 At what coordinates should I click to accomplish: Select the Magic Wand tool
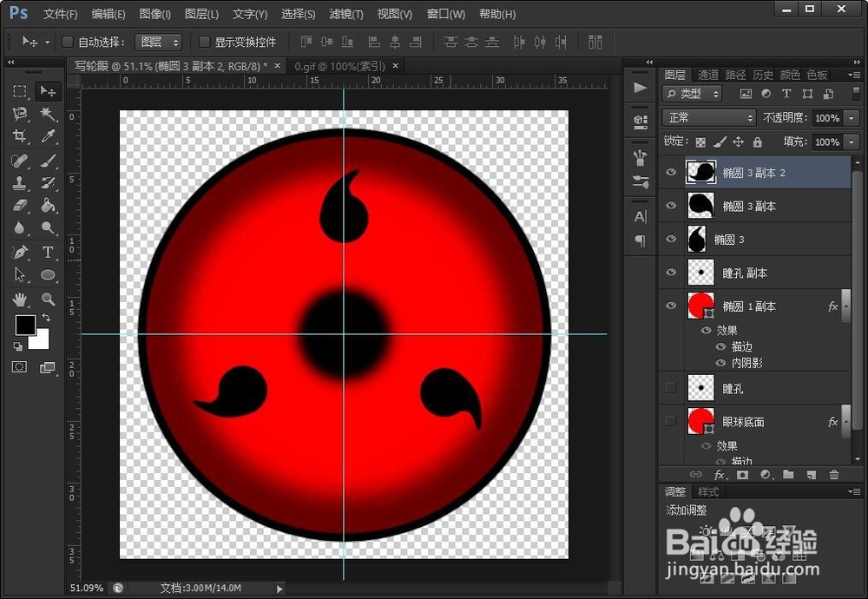click(x=48, y=114)
